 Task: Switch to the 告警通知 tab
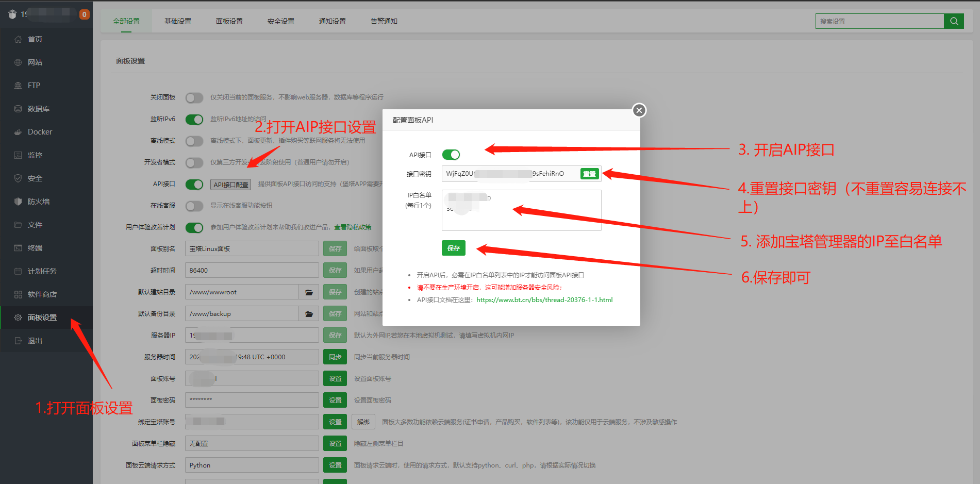click(384, 21)
